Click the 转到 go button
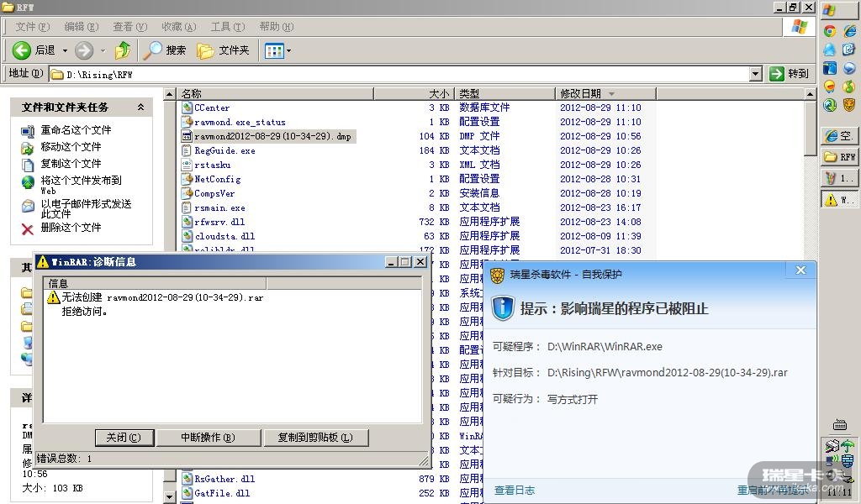The height and width of the screenshot is (504, 861). point(789,73)
